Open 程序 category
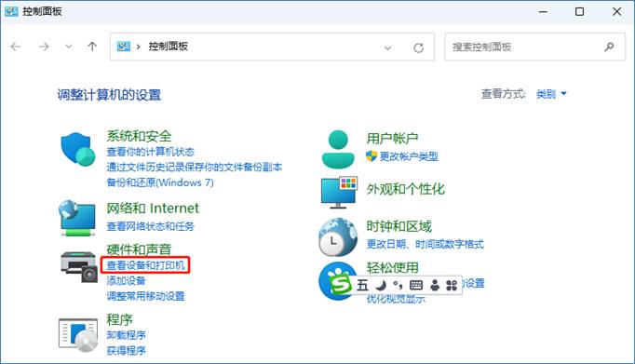 pos(119,319)
